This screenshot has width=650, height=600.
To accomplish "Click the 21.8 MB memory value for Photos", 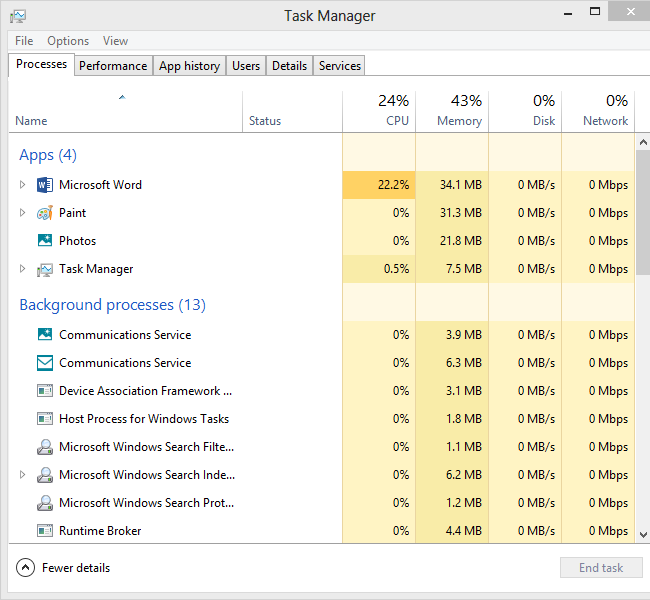I will tap(461, 241).
